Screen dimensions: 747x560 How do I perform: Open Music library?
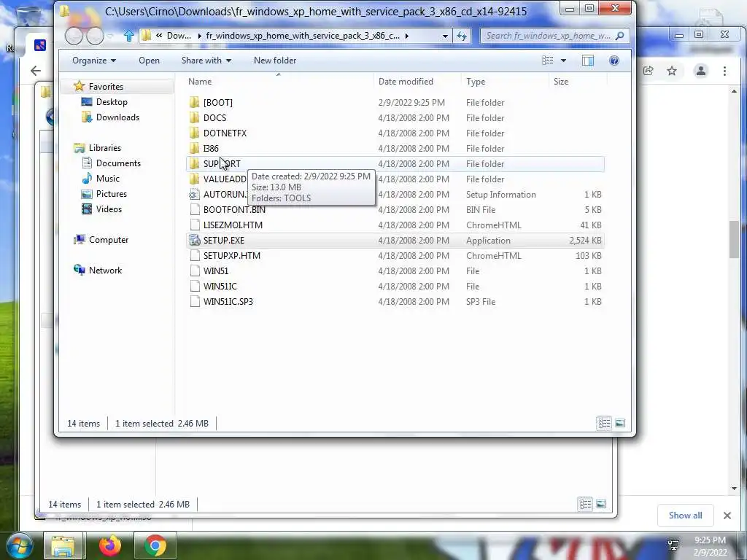click(x=108, y=179)
